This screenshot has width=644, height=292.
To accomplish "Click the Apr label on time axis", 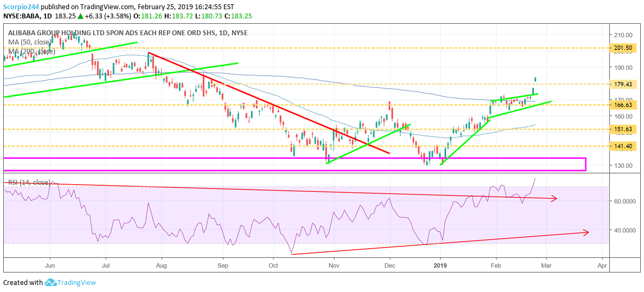I will pyautogui.click(x=602, y=265).
